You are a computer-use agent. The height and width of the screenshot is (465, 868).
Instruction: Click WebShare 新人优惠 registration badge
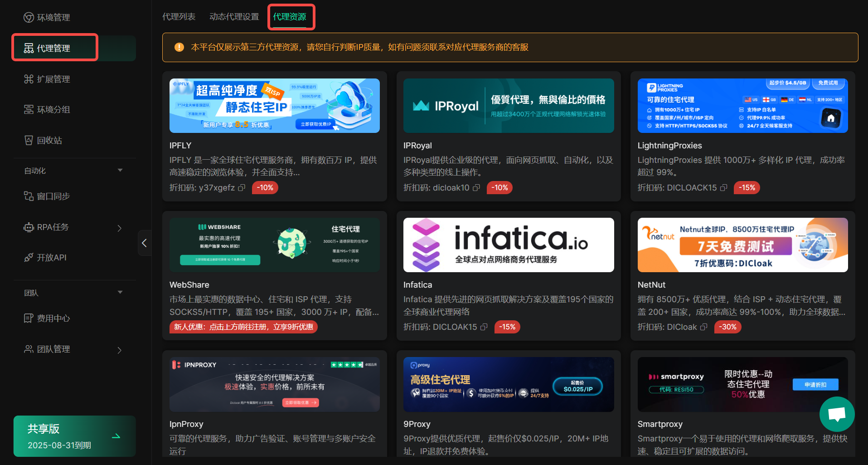(243, 327)
